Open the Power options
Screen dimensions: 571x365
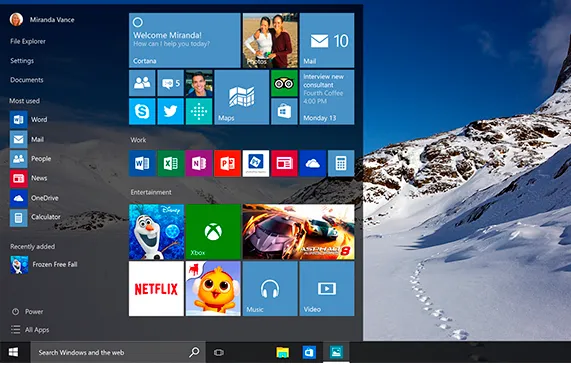click(28, 312)
